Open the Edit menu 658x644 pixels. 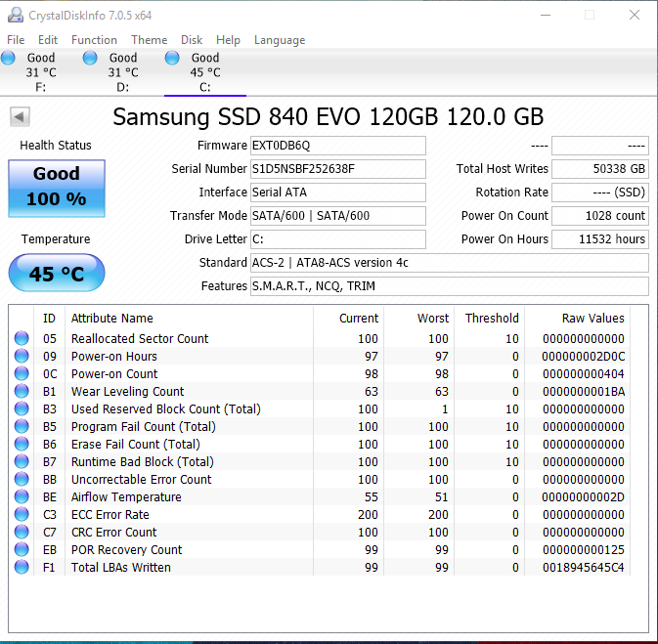tap(48, 40)
